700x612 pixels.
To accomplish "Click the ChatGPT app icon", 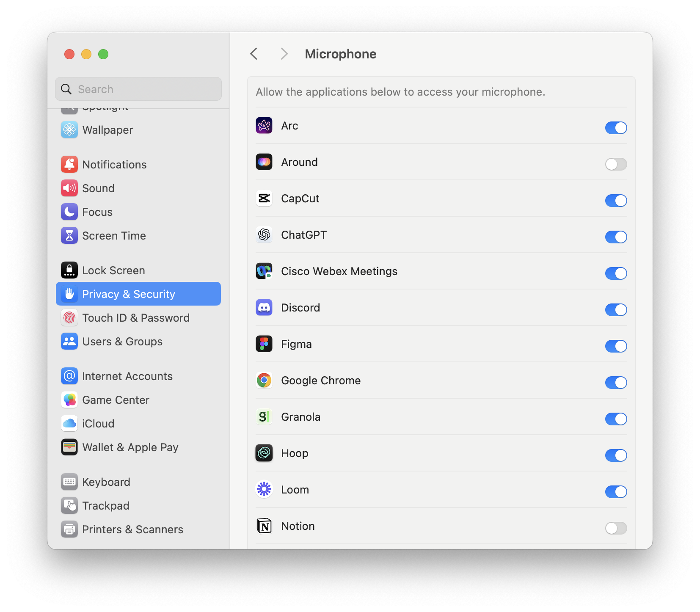I will point(264,235).
